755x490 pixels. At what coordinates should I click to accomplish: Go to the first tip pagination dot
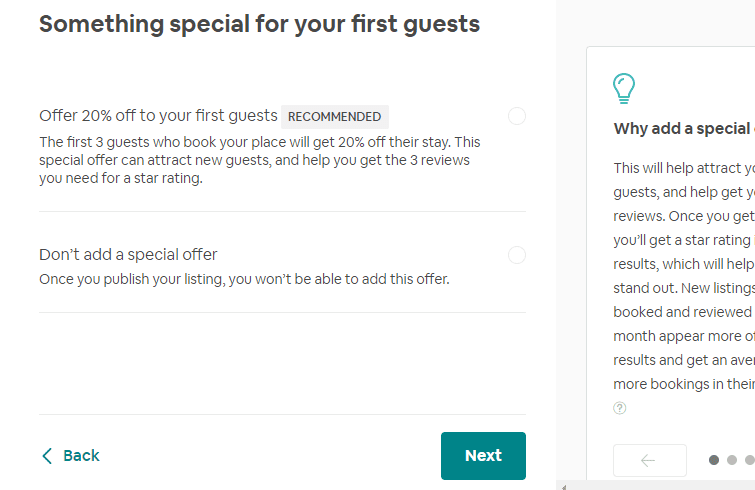pyautogui.click(x=714, y=460)
